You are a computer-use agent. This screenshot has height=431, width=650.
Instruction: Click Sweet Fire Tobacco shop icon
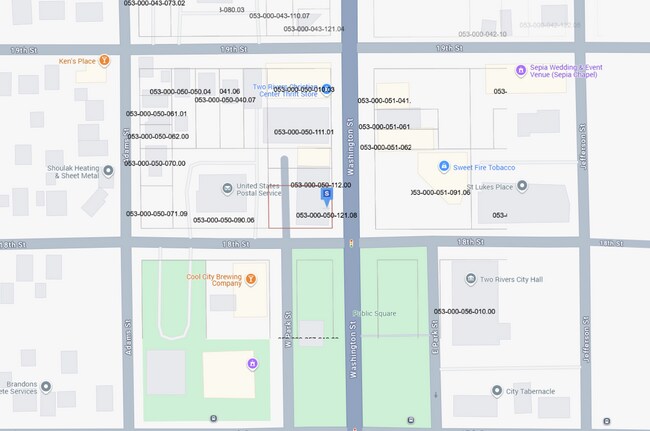coord(444,167)
